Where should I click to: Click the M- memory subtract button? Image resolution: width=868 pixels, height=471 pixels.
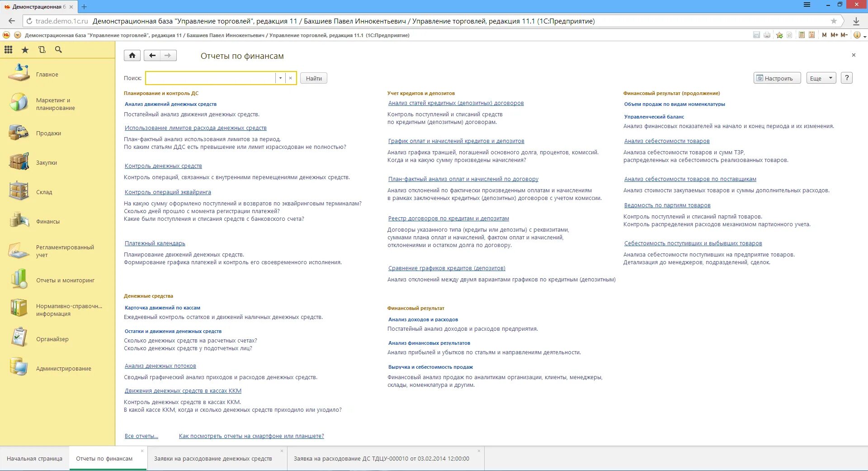[844, 35]
